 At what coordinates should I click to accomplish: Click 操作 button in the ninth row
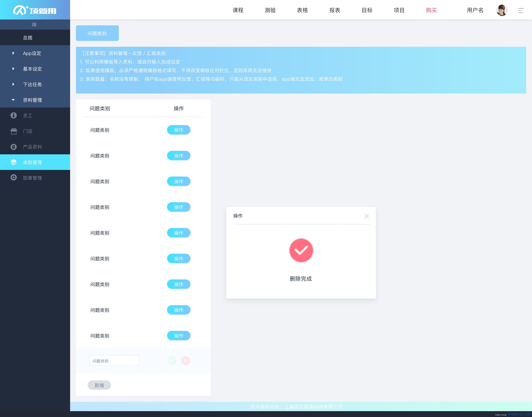(179, 336)
